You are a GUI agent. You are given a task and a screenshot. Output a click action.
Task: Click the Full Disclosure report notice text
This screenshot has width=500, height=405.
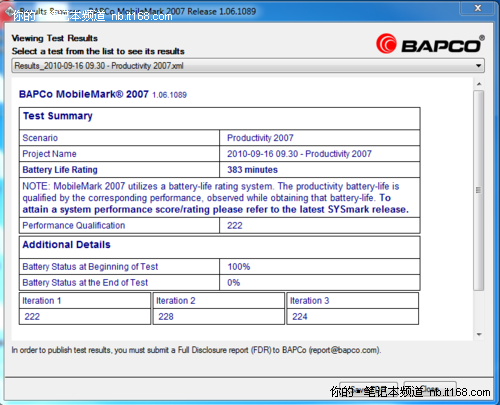(x=196, y=350)
